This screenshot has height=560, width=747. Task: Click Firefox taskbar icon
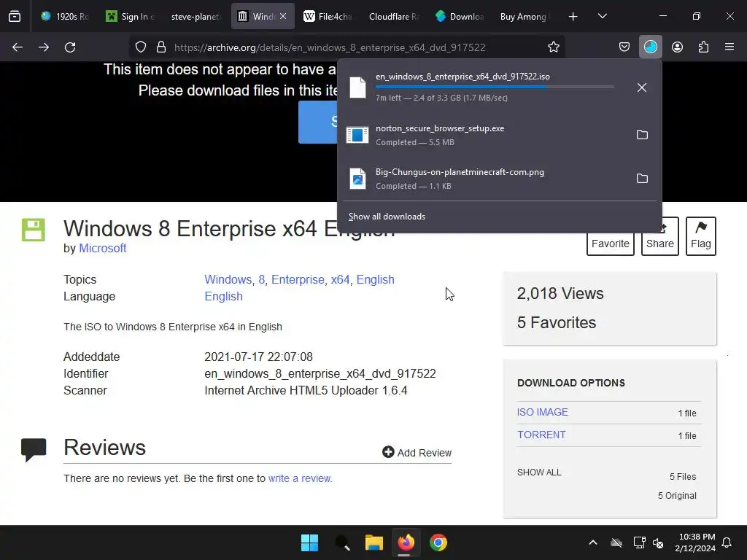[x=406, y=542]
